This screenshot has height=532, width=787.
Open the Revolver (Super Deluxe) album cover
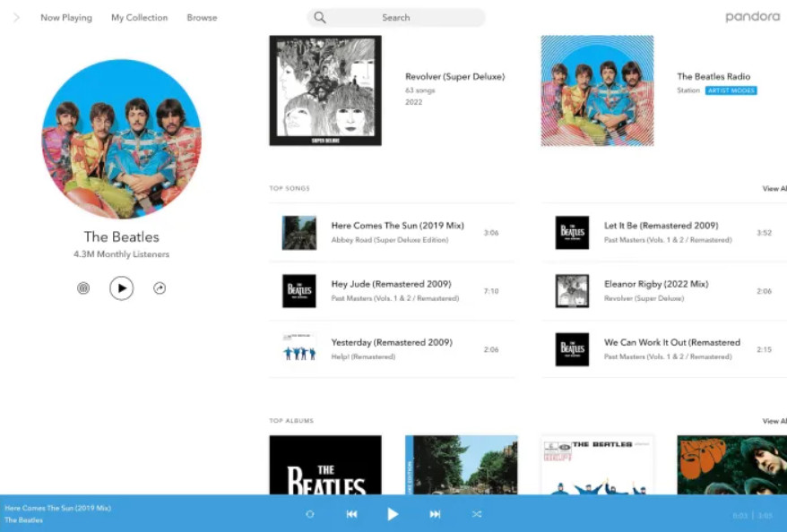pos(325,90)
